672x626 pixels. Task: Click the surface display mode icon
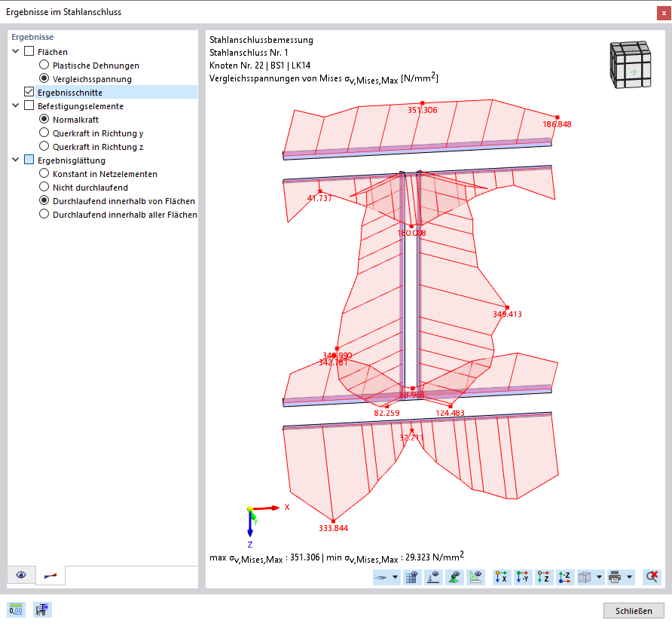[x=380, y=577]
